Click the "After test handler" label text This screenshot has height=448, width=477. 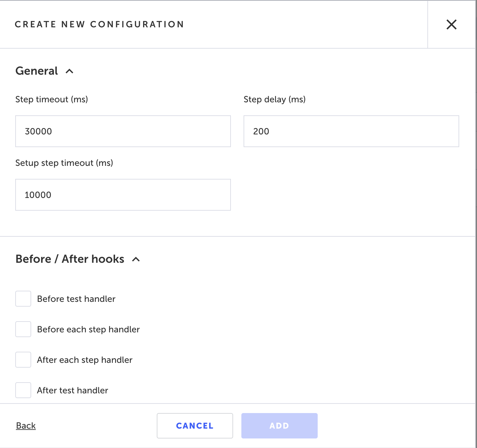pyautogui.click(x=73, y=390)
